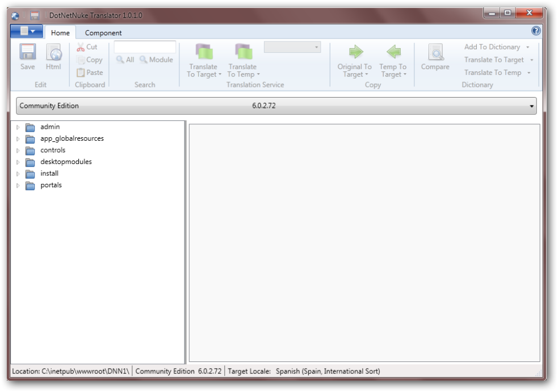The height and width of the screenshot is (392, 558).
Task: Click the globe application icon in title bar
Action: [x=15, y=16]
